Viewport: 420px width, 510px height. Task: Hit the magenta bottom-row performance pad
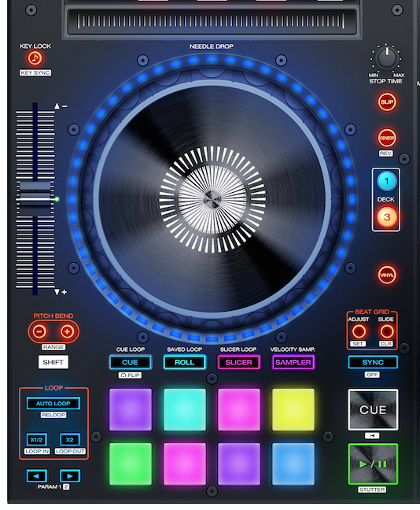[x=185, y=464]
